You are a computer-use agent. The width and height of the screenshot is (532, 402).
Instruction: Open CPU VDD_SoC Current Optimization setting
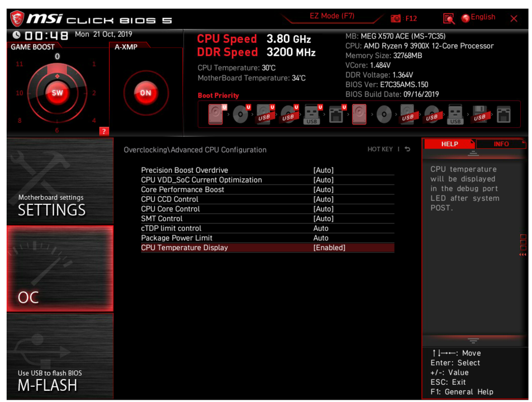click(267, 180)
